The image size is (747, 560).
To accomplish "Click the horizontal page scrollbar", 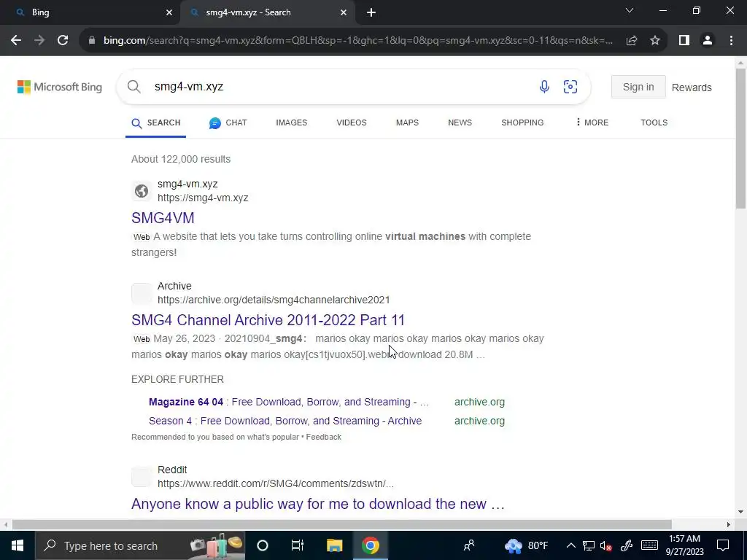I will pyautogui.click(x=341, y=525).
